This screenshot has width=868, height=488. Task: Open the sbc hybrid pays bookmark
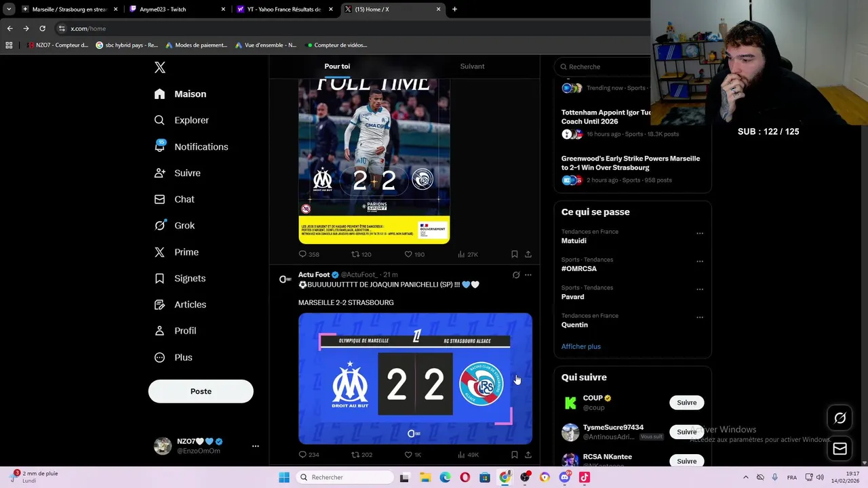click(x=127, y=45)
